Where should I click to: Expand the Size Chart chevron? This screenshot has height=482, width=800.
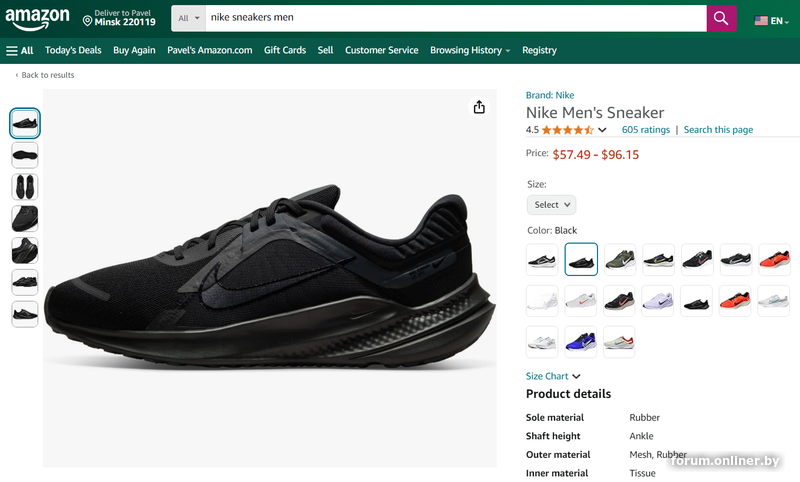[577, 377]
